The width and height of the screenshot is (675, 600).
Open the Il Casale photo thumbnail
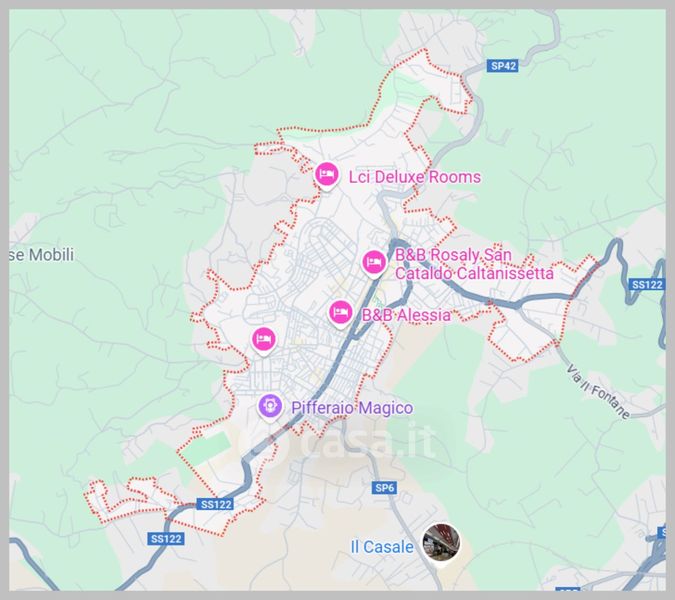point(441,544)
